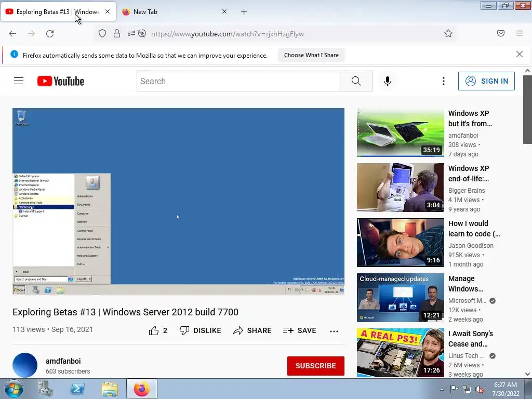Open 'Windows XP end-of-life' video title

coord(469,174)
